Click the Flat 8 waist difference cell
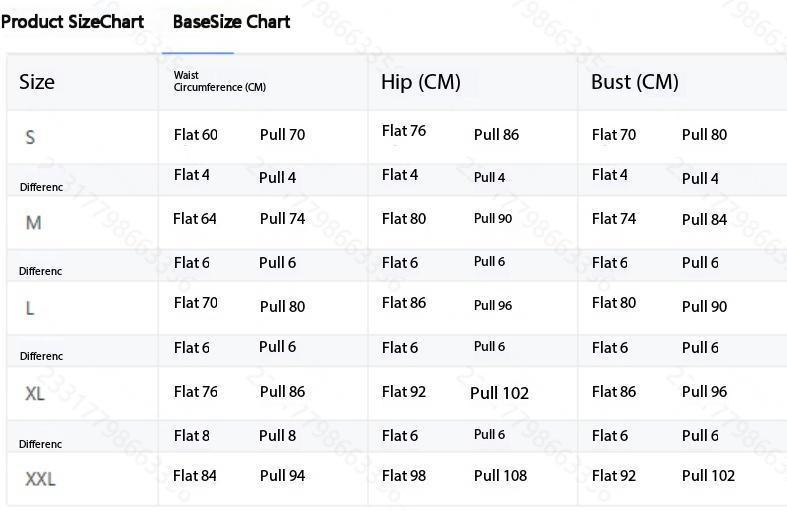The height and width of the screenshot is (511, 787). click(191, 435)
